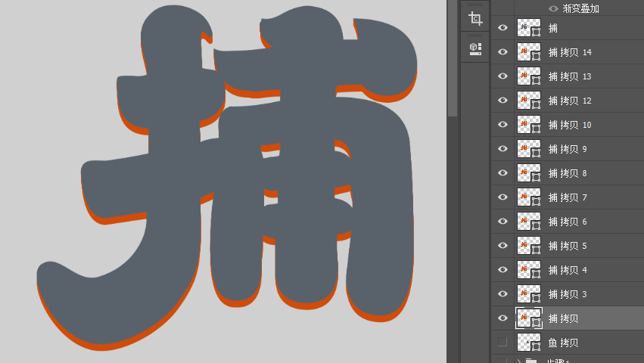Toggle eye icon of 捕 拷贝 6
The image size is (644, 363).
502,222
